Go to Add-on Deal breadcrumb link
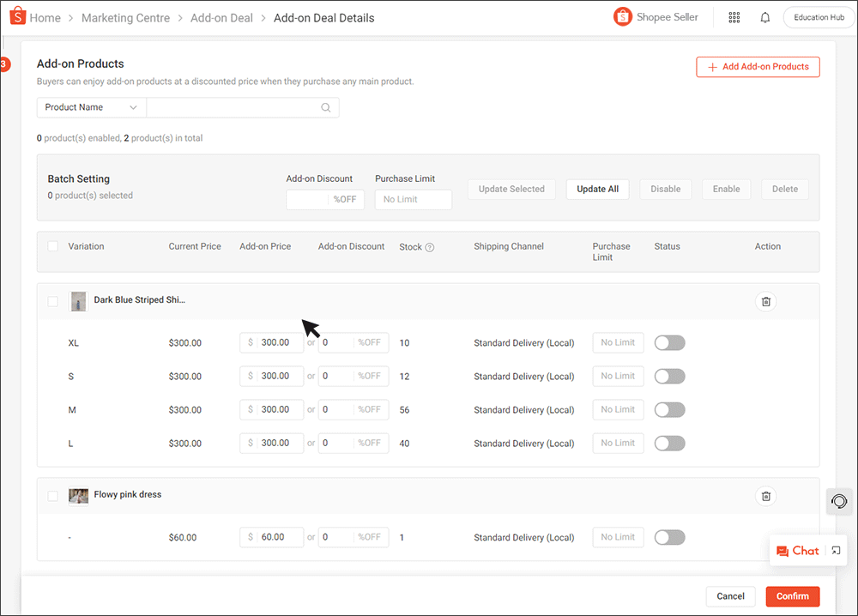This screenshot has height=616, width=858. click(x=221, y=17)
